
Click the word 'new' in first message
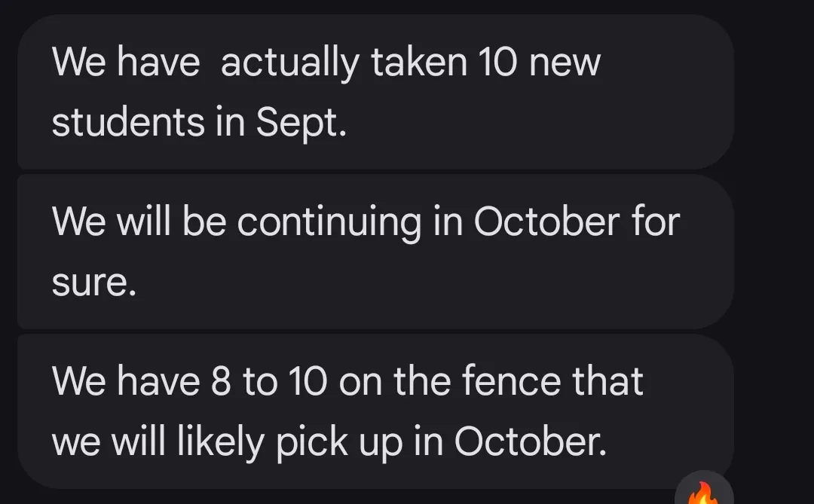click(x=565, y=62)
